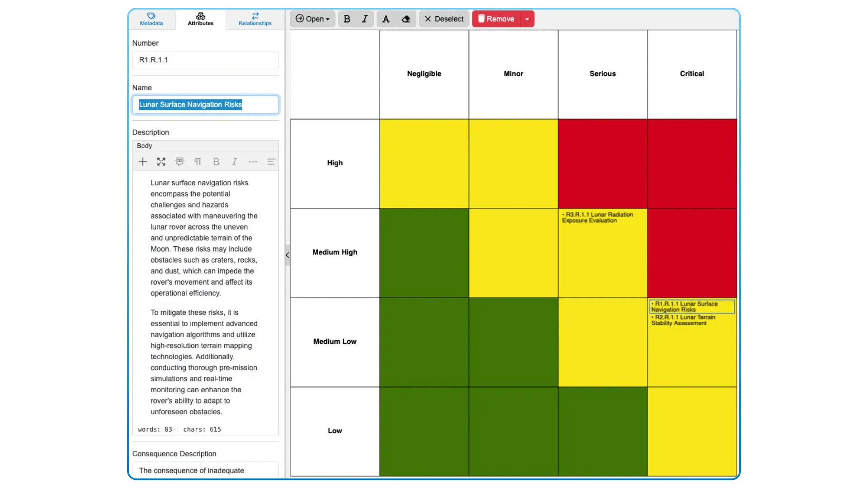Click the Number field R1.R.1.1

tap(205, 60)
